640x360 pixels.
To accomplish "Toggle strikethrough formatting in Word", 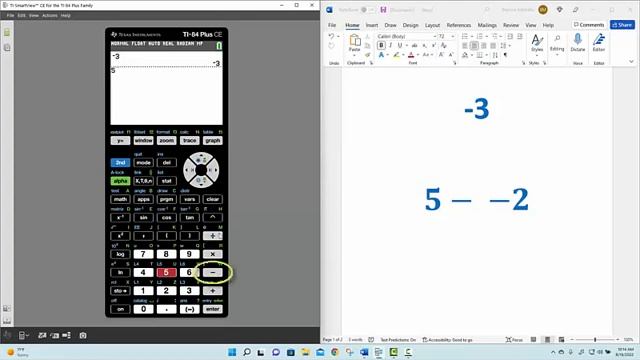I will 414,45.
